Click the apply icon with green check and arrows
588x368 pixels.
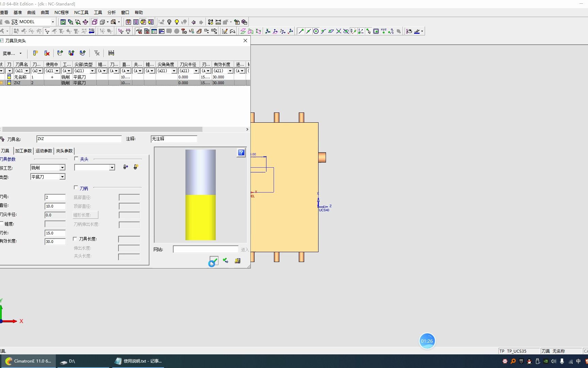pos(226,261)
